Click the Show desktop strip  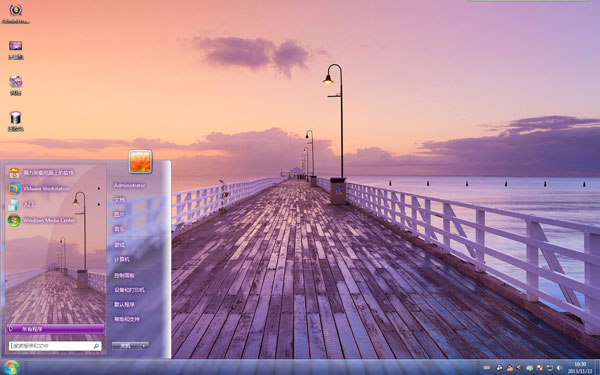tap(597, 367)
